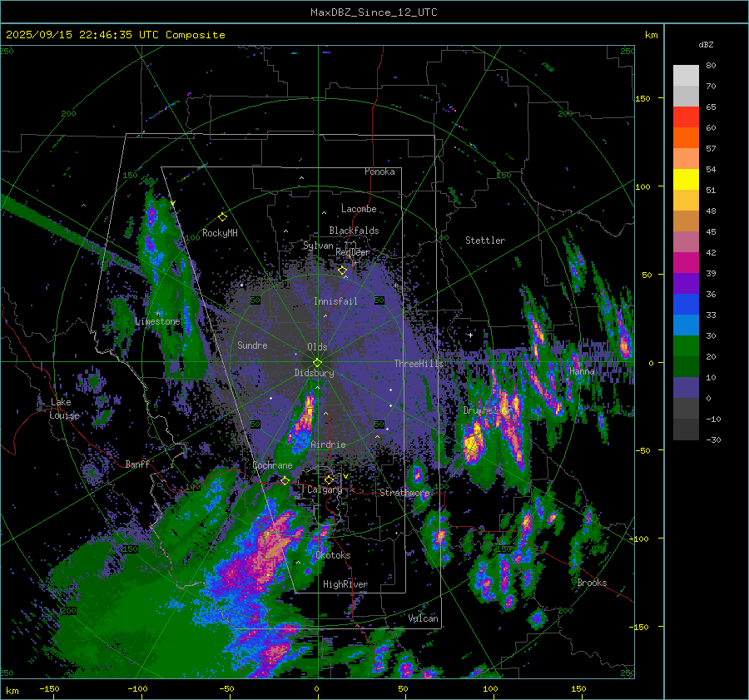
Task: Click the Limestone label
Action: [x=157, y=321]
